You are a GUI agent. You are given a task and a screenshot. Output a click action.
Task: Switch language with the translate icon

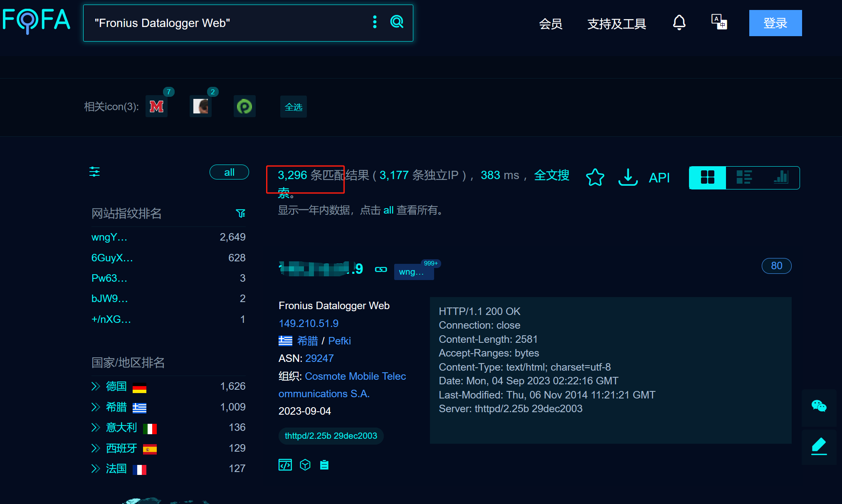click(x=719, y=22)
